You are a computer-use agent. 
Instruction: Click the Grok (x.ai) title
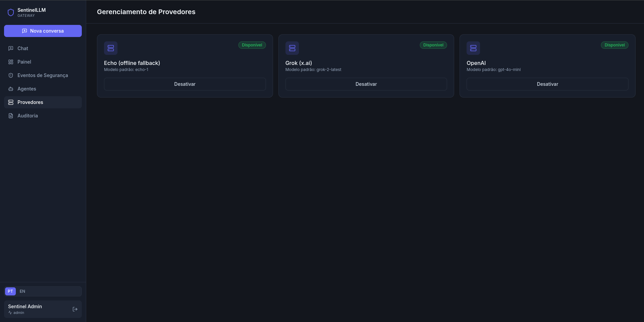pyautogui.click(x=299, y=63)
